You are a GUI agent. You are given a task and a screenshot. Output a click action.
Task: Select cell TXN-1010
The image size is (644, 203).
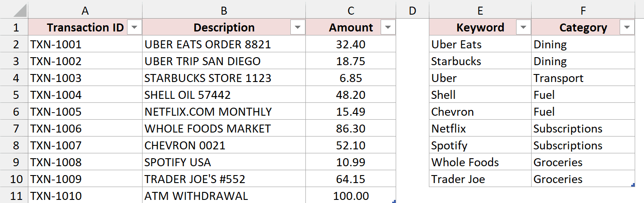[x=85, y=195]
